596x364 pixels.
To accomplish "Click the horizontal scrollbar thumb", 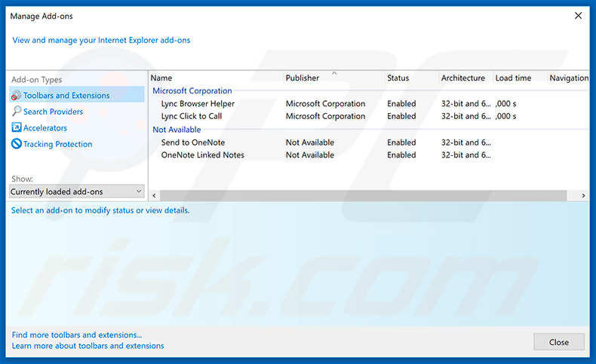I will [x=364, y=195].
